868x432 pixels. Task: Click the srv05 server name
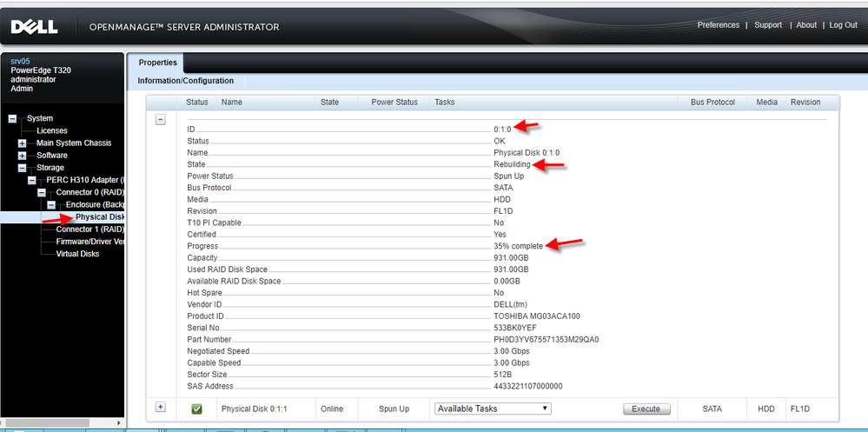click(x=20, y=62)
